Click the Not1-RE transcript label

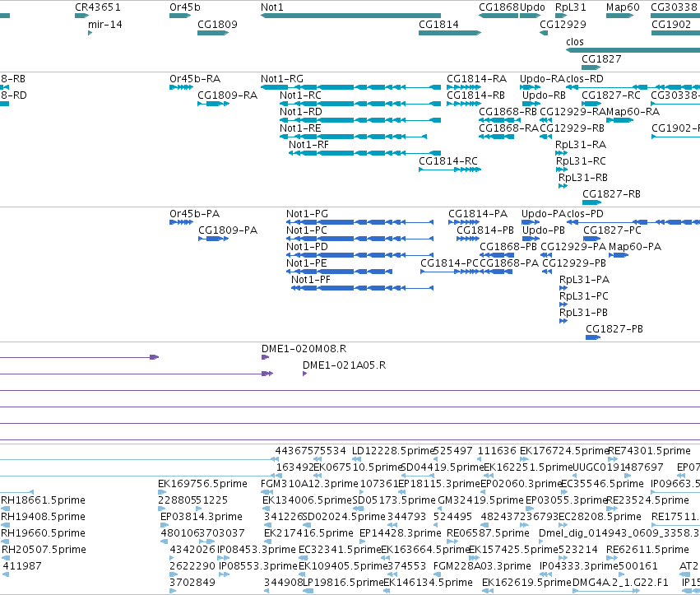click(300, 128)
